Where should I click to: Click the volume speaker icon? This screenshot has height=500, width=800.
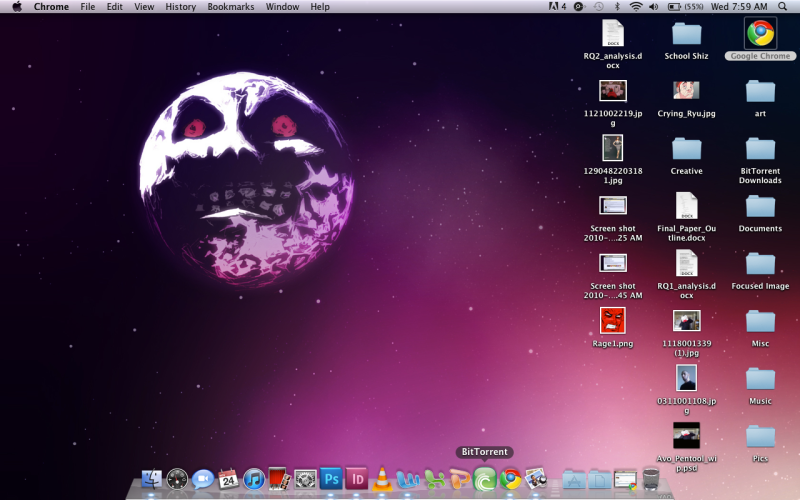pyautogui.click(x=654, y=7)
